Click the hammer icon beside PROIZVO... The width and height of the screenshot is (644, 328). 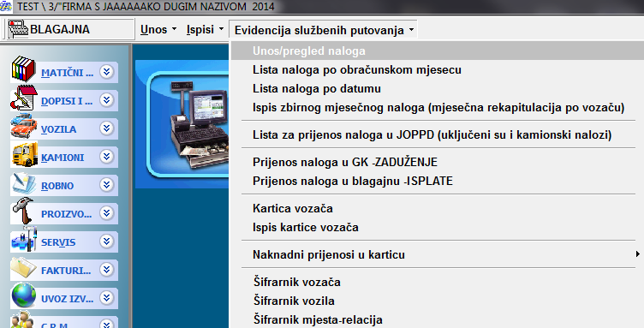tap(23, 210)
